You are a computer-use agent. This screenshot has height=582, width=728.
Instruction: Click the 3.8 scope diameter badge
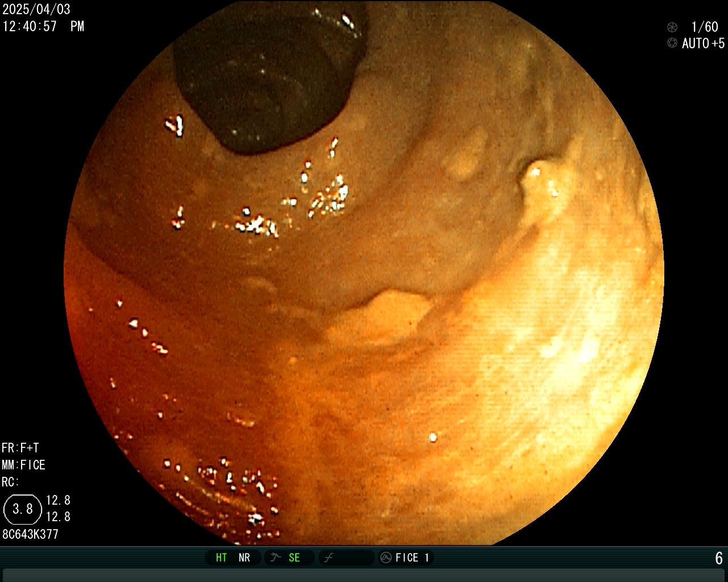23,509
